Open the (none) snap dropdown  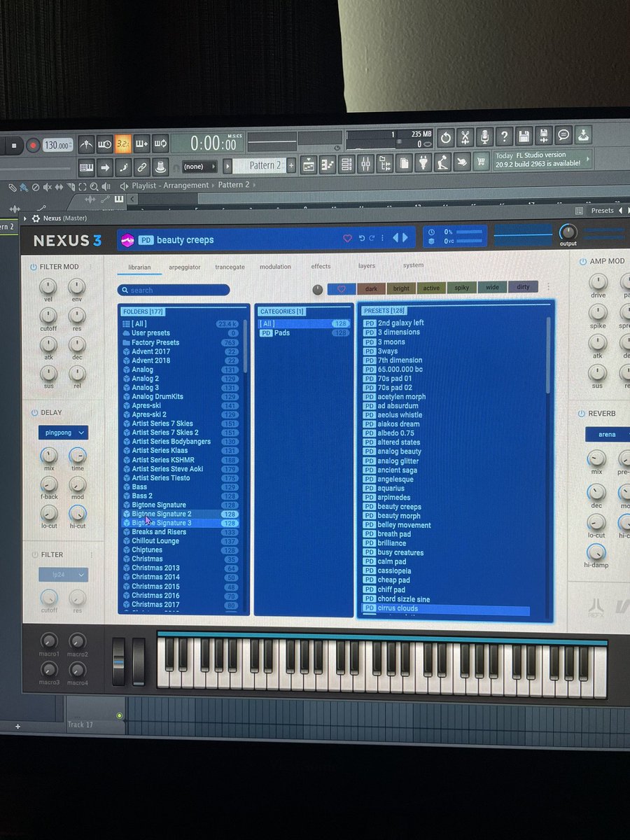click(x=199, y=167)
